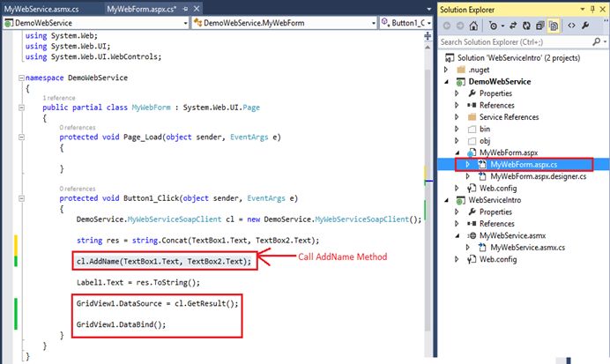Collapse the MyWebForm.aspx node
The width and height of the screenshot is (610, 364).
click(457, 152)
